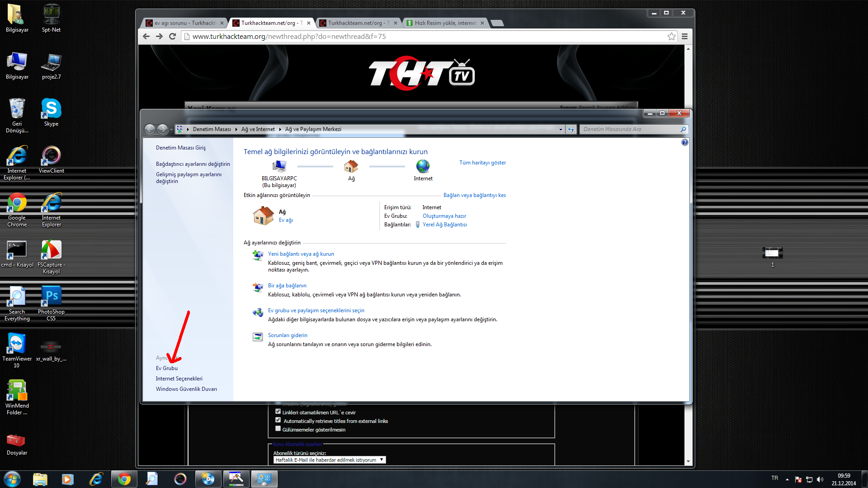Select the Spt-Net desktop icon

(x=51, y=19)
